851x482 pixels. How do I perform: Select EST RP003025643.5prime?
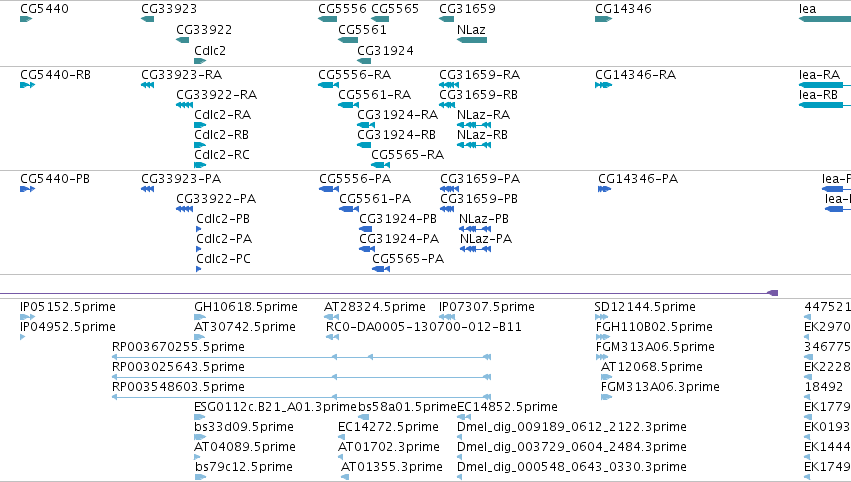pyautogui.click(x=178, y=367)
